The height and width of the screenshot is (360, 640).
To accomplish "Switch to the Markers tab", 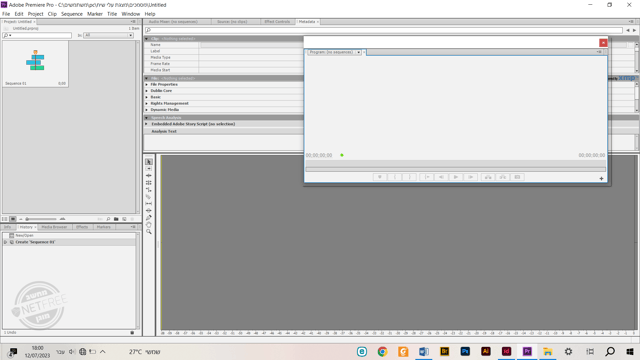I will 104,227.
